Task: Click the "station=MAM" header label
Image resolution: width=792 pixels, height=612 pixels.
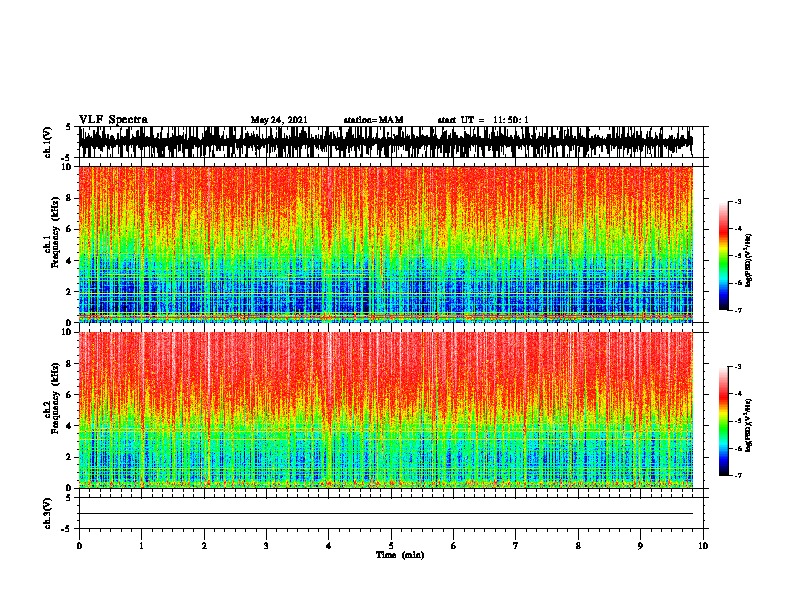Action: click(x=373, y=120)
